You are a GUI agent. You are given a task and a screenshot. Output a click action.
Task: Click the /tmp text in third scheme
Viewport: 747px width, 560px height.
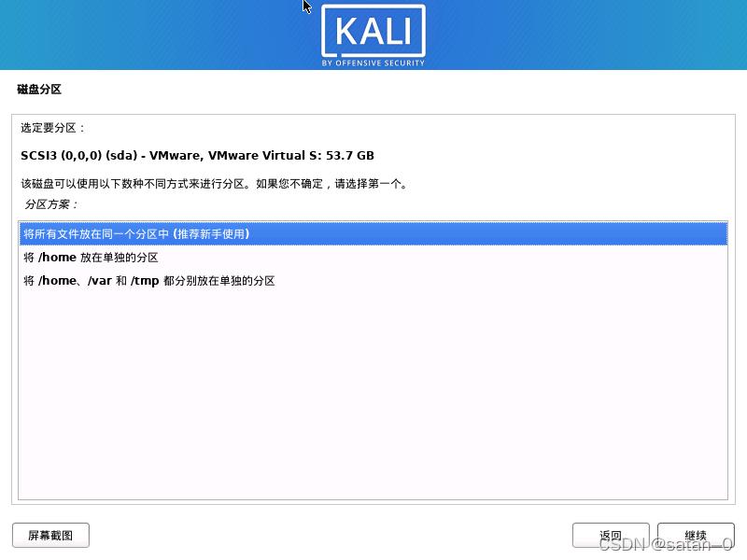[145, 281]
